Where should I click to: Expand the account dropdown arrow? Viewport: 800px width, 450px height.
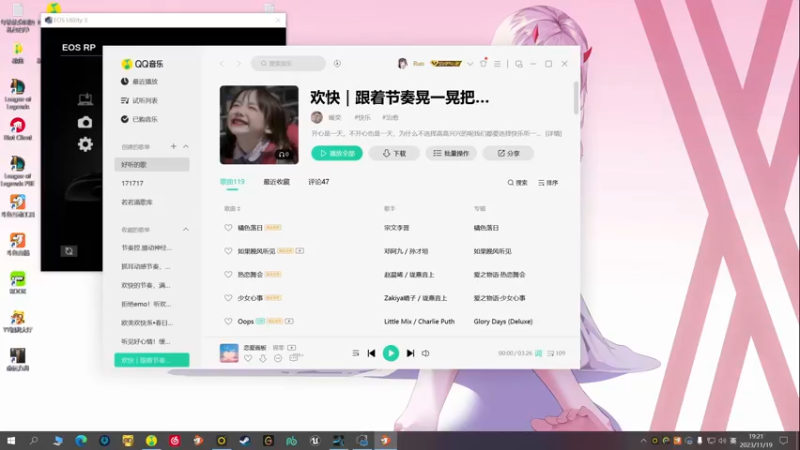point(470,64)
